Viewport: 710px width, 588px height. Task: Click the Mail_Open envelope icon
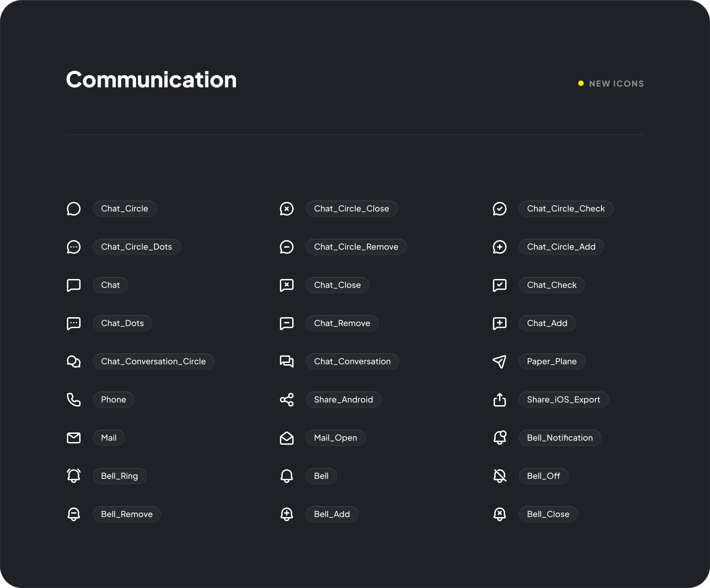(287, 438)
